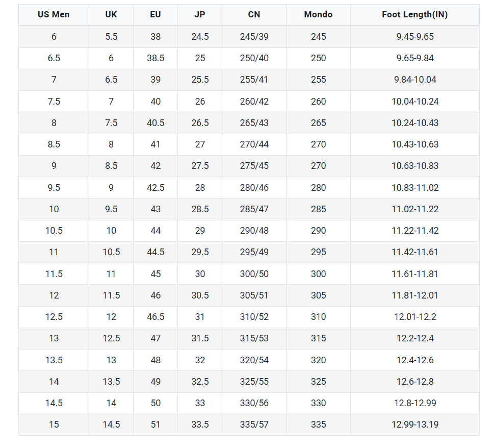Select foot length 9.84-10.04 cell

coord(414,80)
